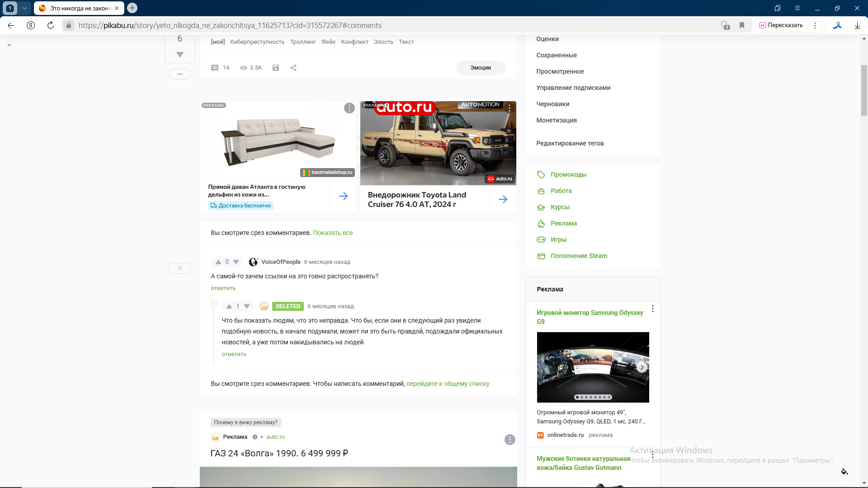Click the Эмоции button

coord(481,68)
